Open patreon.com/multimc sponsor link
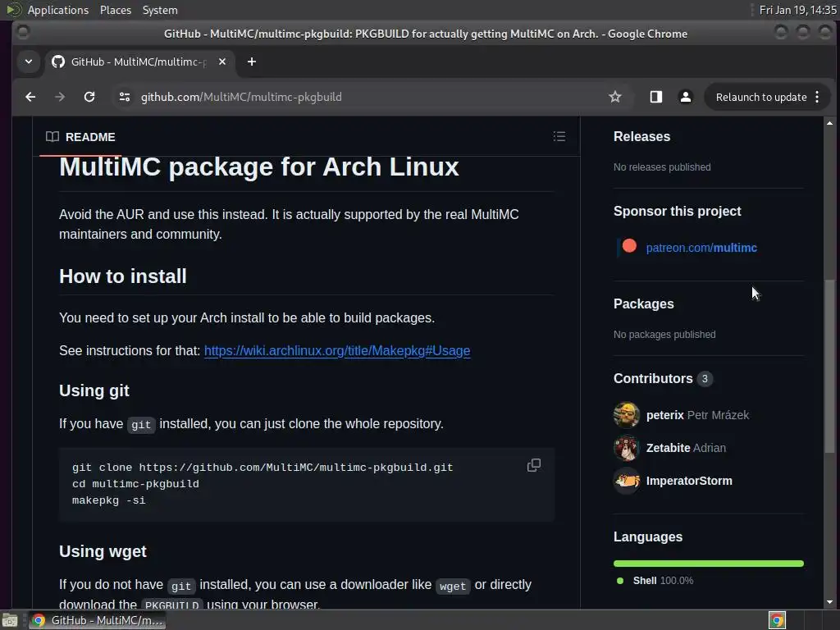Viewport: 840px width, 630px height. point(701,248)
